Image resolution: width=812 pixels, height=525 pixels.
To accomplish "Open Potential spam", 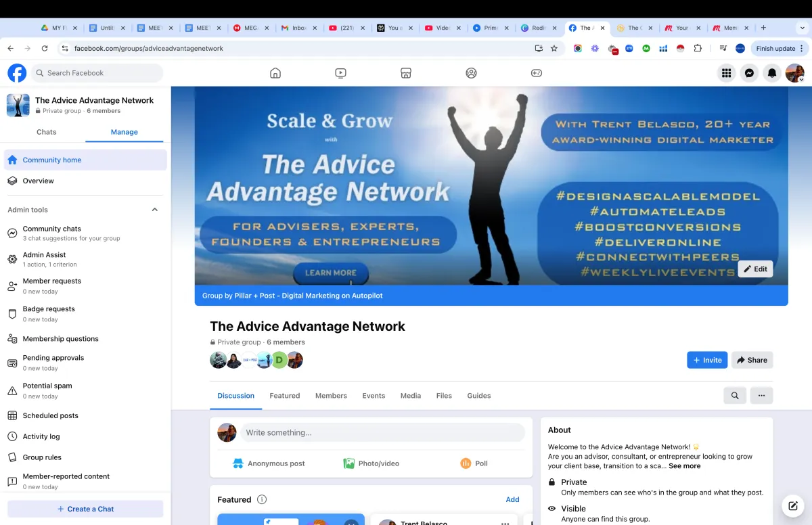I will [85, 390].
